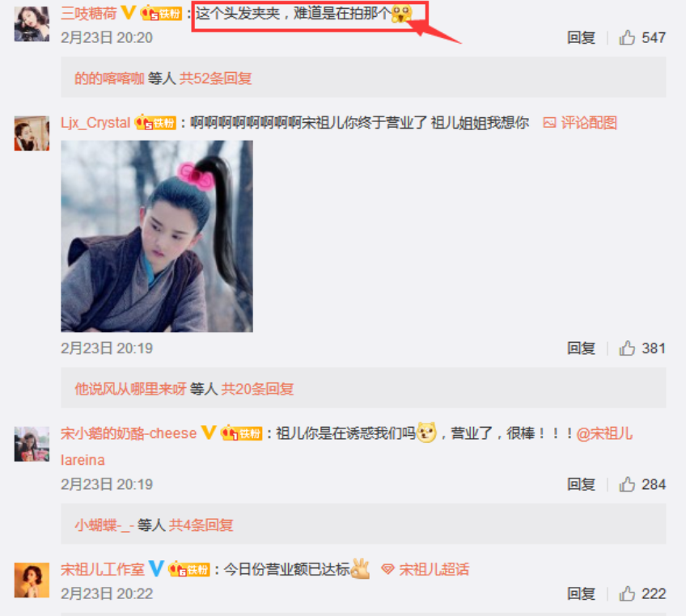
Task: Click the 铁粉 badge next to 三吱糖荷
Action: click(x=161, y=14)
